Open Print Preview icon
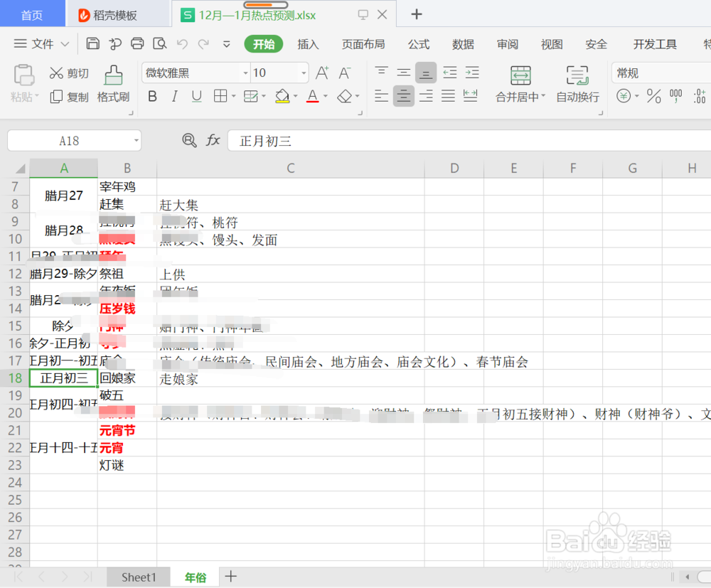 coord(159,43)
